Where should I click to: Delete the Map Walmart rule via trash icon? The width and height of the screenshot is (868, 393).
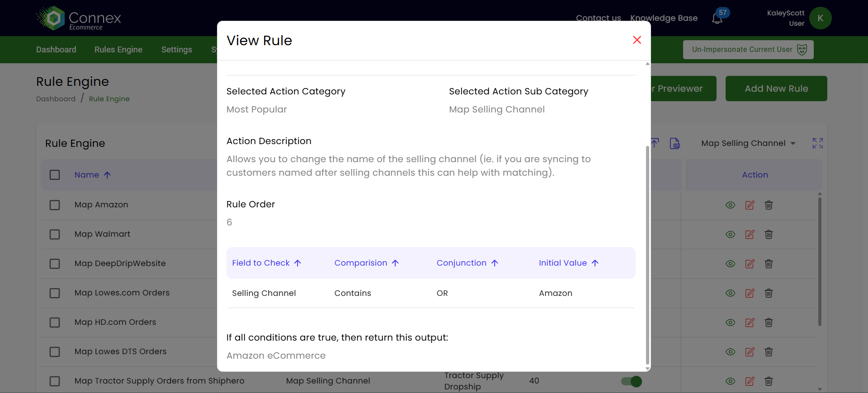pos(769,234)
